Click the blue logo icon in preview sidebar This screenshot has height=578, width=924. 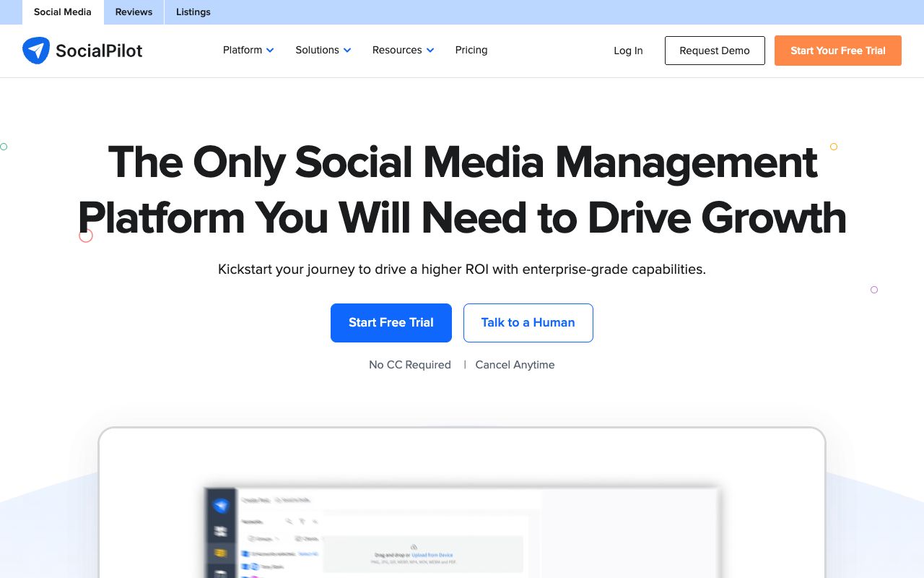(x=222, y=506)
